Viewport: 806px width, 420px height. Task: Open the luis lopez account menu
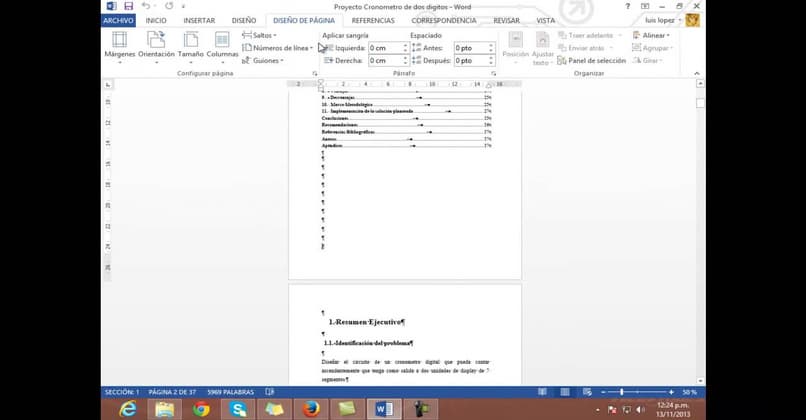pyautogui.click(x=663, y=21)
